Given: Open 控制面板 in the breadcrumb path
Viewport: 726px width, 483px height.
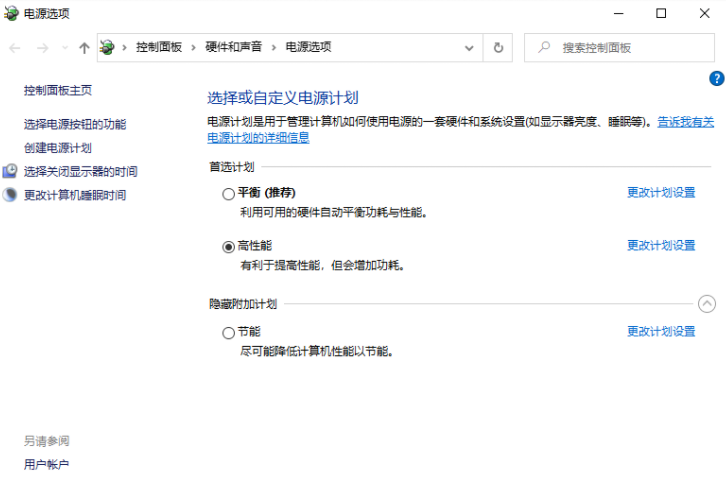Looking at the screenshot, I should (159, 47).
